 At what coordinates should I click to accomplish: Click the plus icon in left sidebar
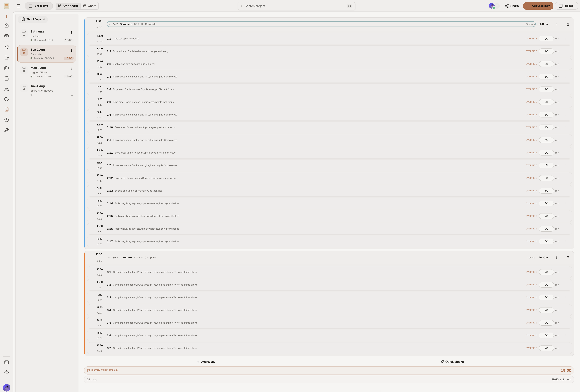coord(6,16)
